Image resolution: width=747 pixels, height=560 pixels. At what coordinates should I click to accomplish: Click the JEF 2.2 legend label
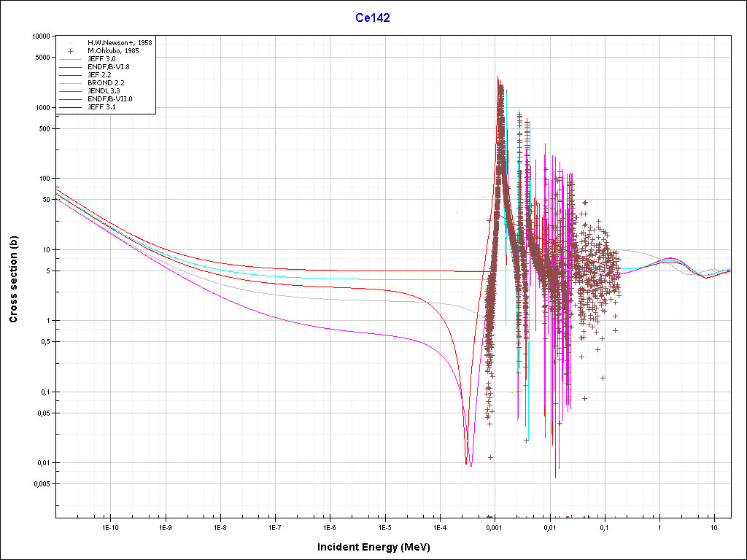(100, 75)
